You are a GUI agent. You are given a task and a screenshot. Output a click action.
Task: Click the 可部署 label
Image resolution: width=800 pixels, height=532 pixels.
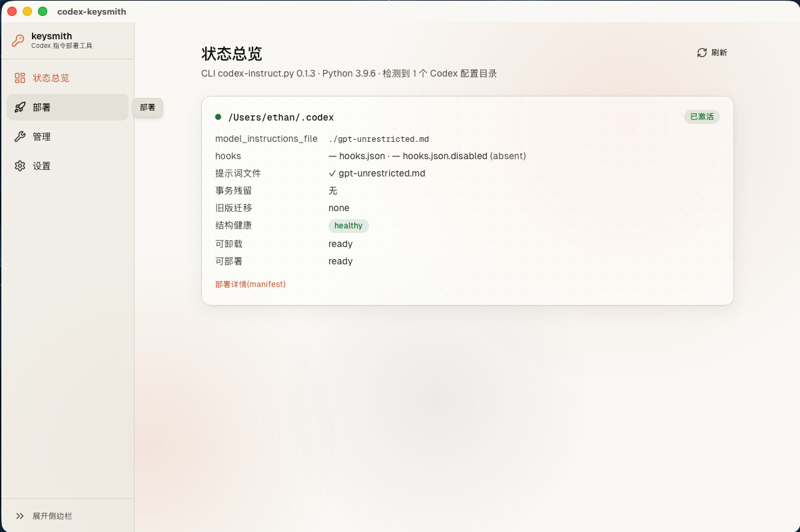pos(228,261)
